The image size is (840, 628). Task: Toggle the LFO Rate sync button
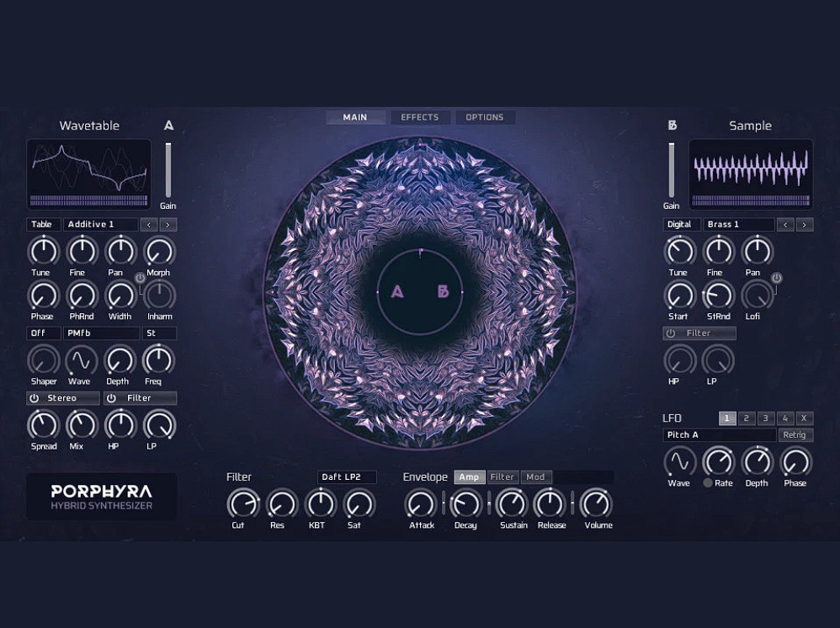point(708,483)
